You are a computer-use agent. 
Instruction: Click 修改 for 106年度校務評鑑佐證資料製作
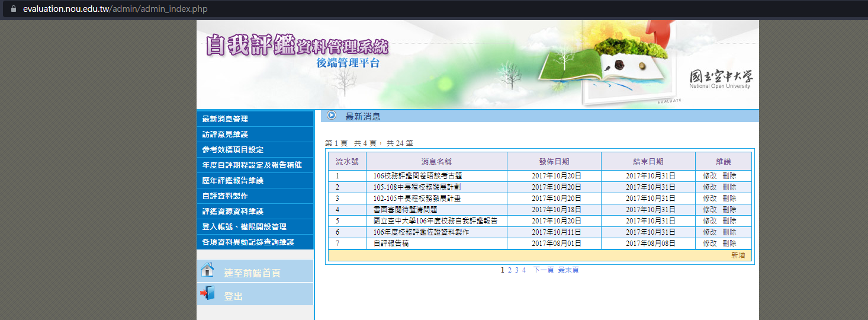click(x=710, y=232)
